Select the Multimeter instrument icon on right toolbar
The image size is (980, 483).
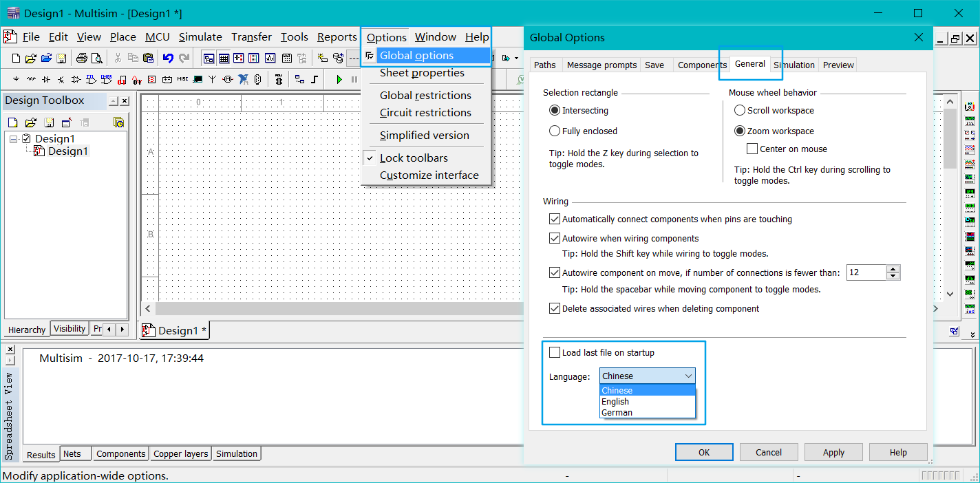coord(970,107)
